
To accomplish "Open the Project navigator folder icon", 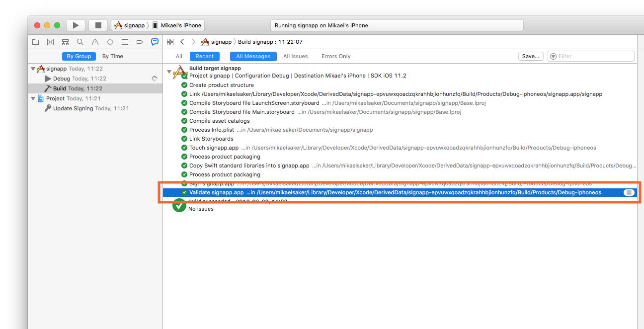I will [35, 42].
